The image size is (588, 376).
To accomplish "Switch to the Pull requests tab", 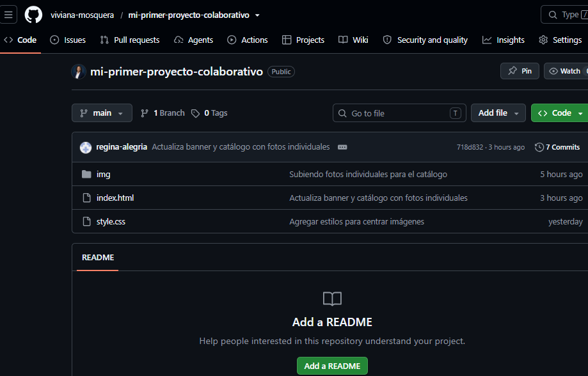I will point(130,40).
